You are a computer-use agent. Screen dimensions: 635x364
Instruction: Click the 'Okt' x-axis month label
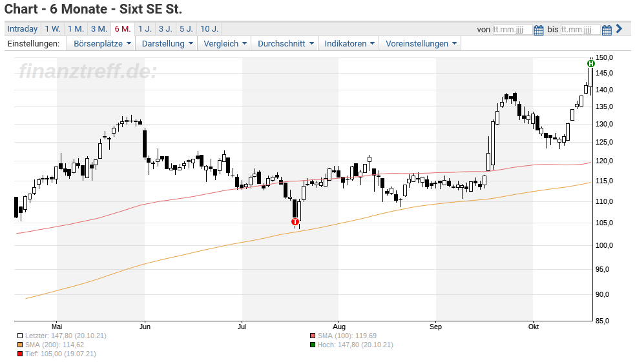coord(534,327)
